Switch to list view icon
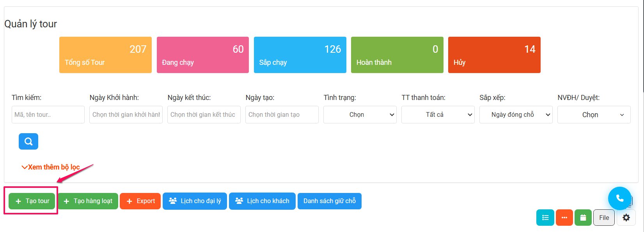This screenshot has width=644, height=232. click(x=545, y=218)
